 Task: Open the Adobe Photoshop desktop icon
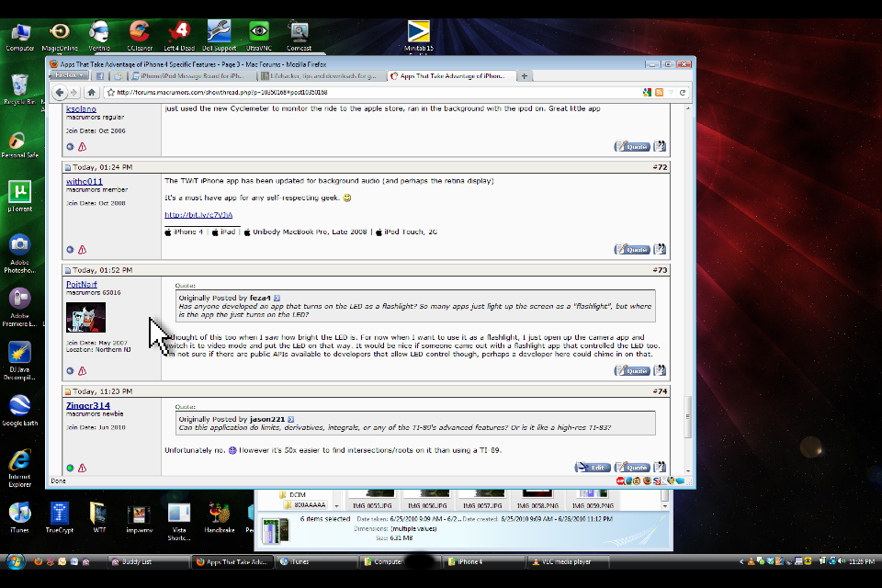coord(19,254)
